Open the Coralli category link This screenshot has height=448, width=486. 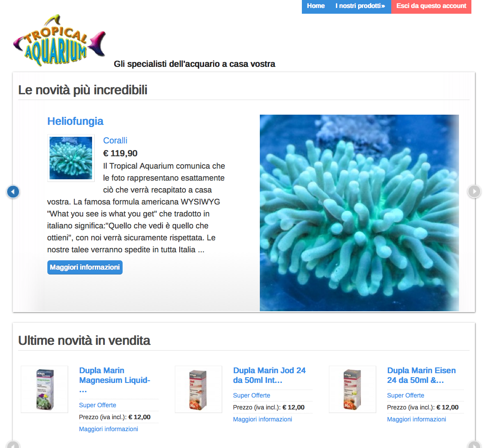point(115,140)
